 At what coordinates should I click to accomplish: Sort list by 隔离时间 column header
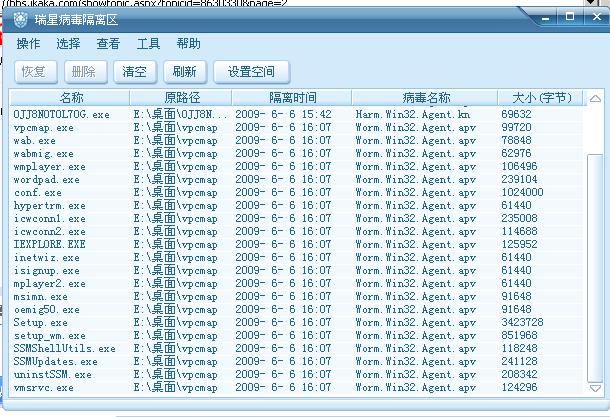click(x=292, y=98)
